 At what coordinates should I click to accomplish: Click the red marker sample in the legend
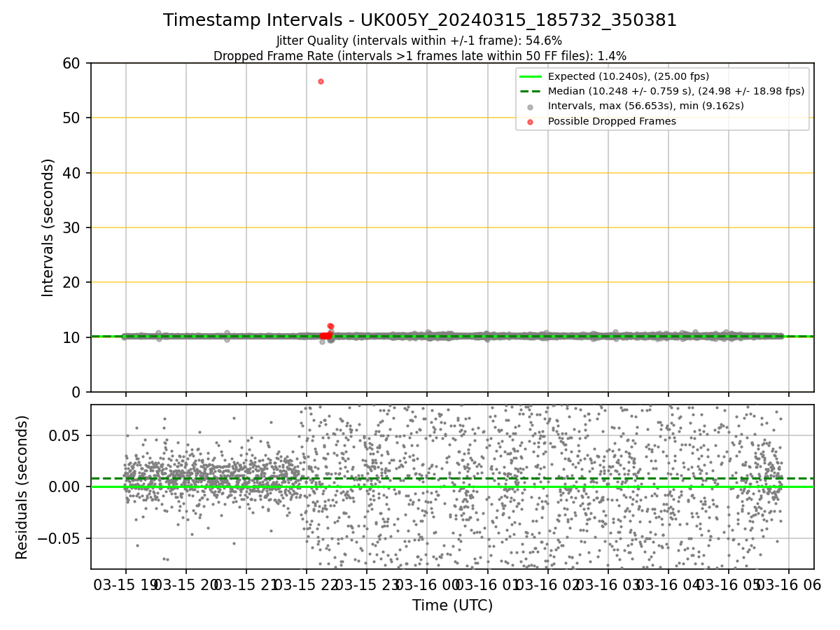[x=530, y=122]
